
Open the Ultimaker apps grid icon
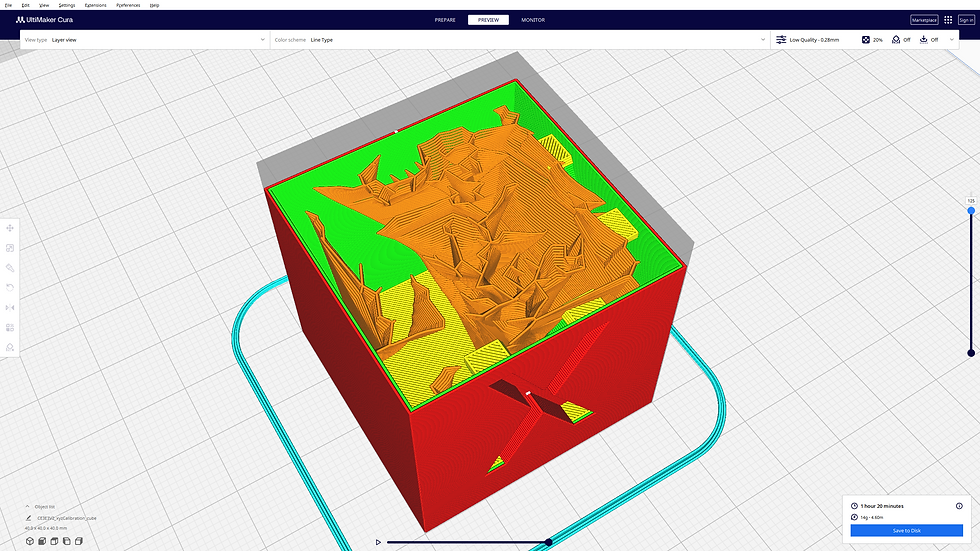pos(948,20)
